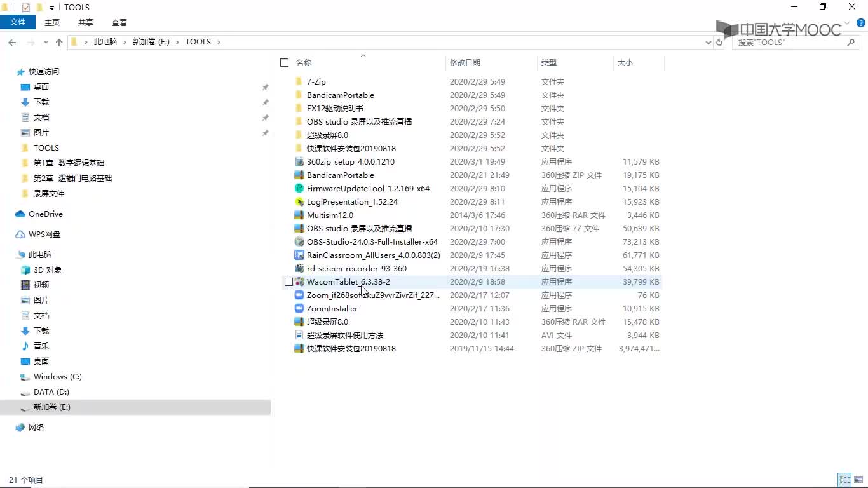Open recent locations dropdown arrow
Screen dimensions: 868x488
[x=46, y=42]
